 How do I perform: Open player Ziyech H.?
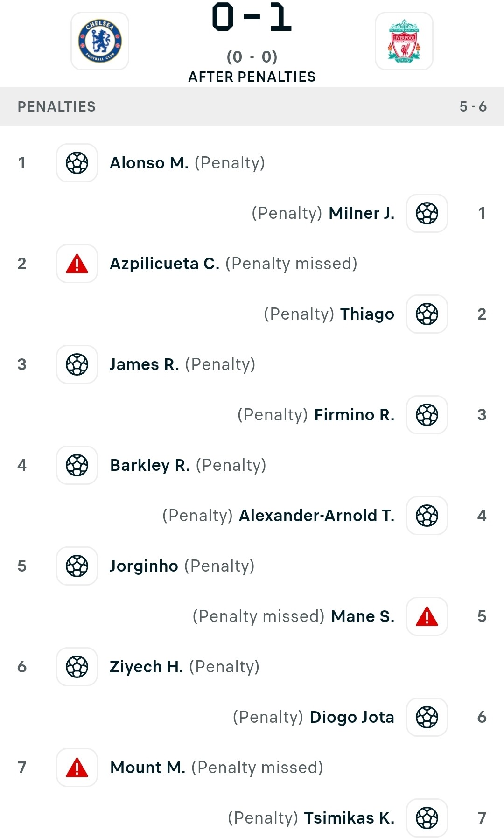point(146,667)
